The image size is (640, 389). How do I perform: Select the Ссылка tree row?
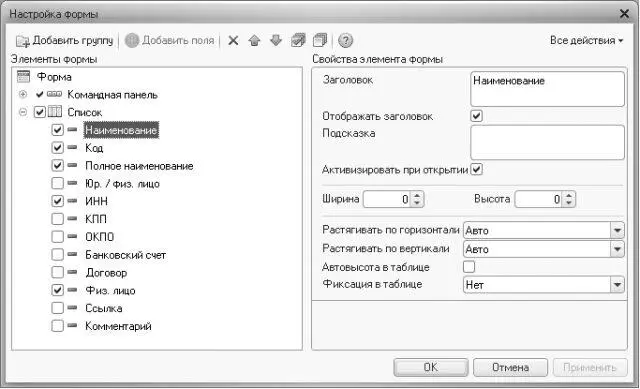tap(104, 309)
